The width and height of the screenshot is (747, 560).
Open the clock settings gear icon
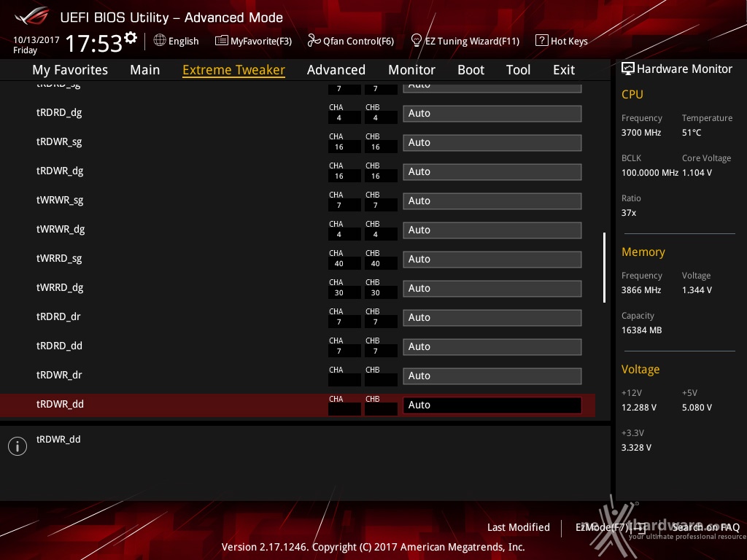tap(130, 37)
